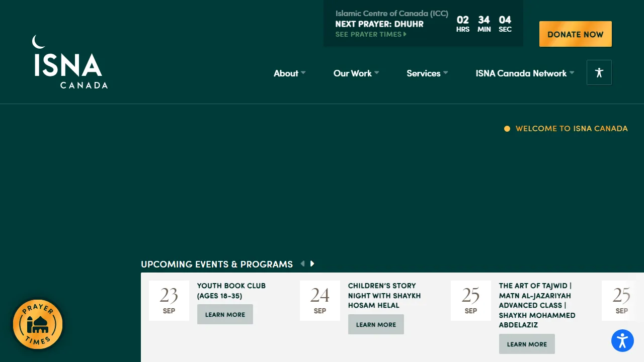Select the 25 Sep tile beside Art of Tajwid
The image size is (644, 362).
471,301
